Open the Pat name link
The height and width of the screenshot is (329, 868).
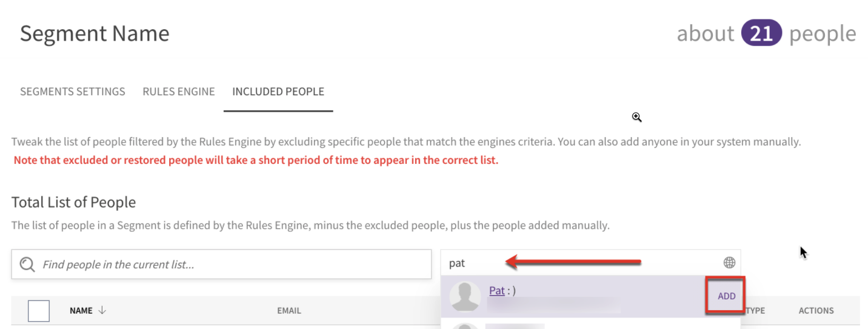pyautogui.click(x=497, y=291)
